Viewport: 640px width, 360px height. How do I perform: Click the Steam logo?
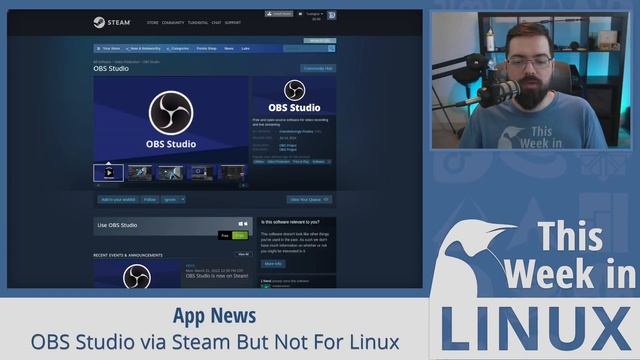click(x=111, y=22)
